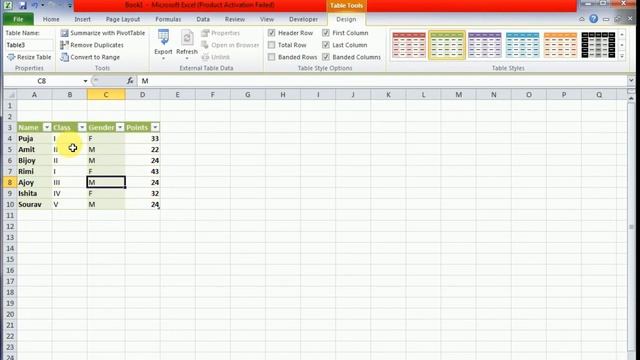The height and width of the screenshot is (360, 640).
Task: Click Convert to Range icon
Action: [64, 57]
